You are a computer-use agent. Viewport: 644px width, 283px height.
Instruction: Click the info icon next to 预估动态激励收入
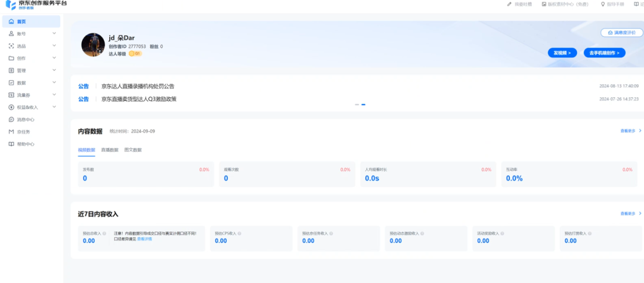422,233
